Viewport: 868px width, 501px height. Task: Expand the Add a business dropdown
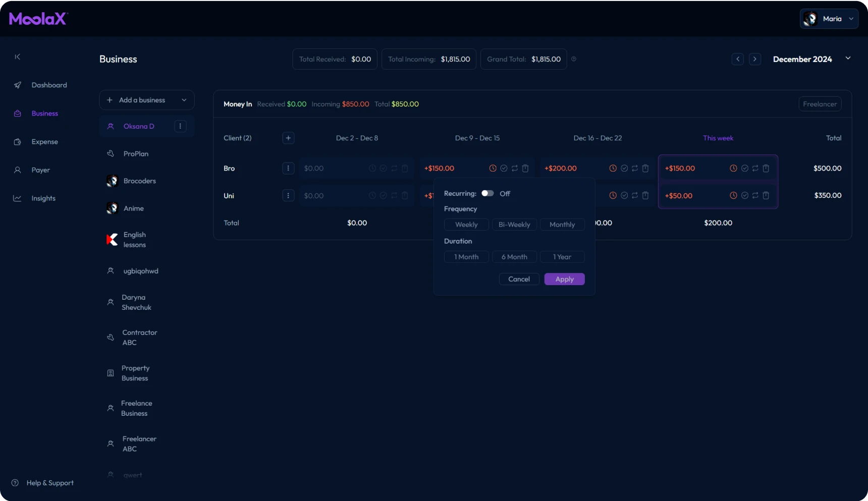(147, 100)
